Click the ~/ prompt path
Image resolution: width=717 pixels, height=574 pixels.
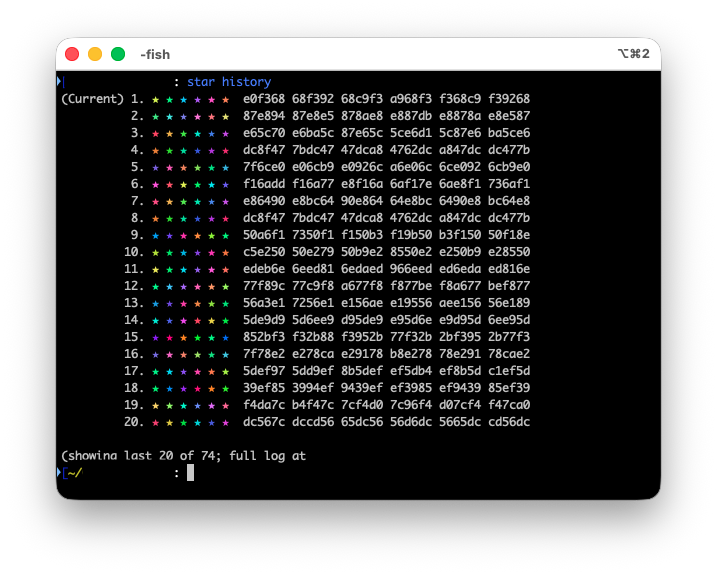coord(75,472)
